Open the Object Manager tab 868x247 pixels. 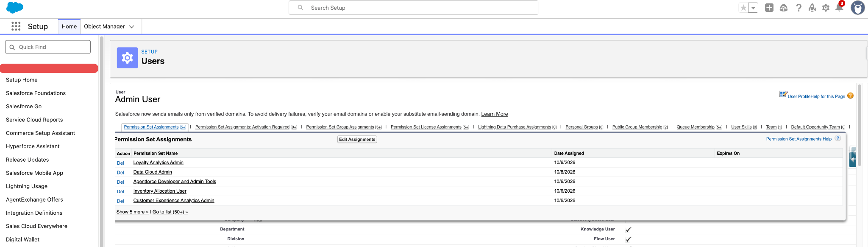pos(104,26)
